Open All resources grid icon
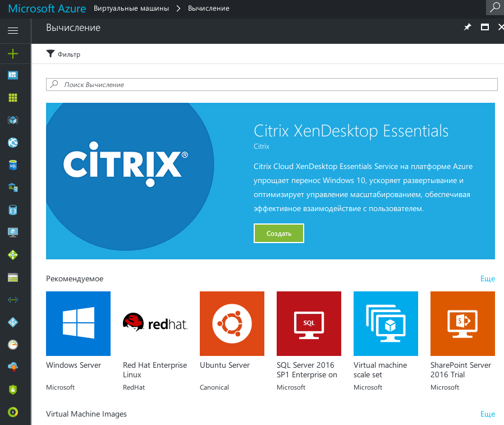Image resolution: width=504 pixels, height=425 pixels. (x=13, y=98)
